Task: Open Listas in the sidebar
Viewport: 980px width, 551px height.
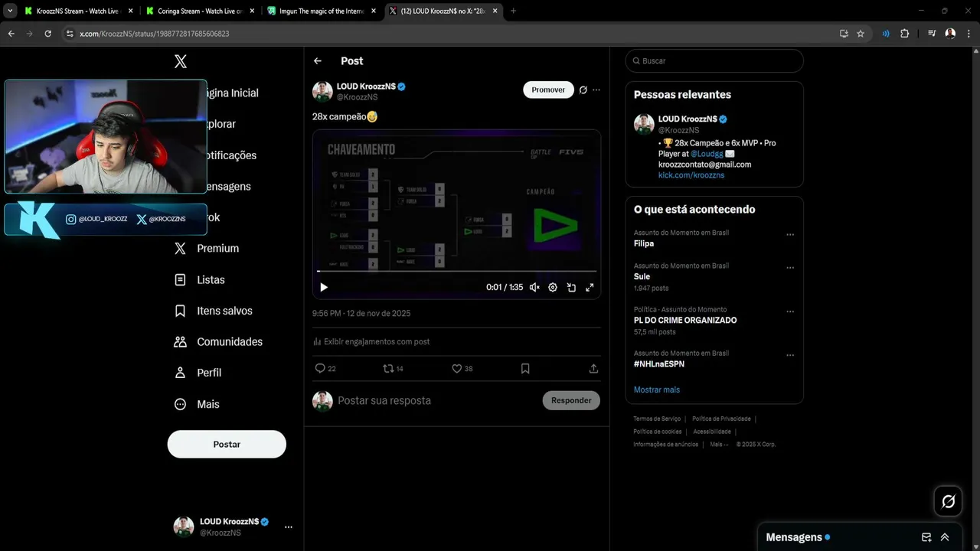Action: coord(200,280)
